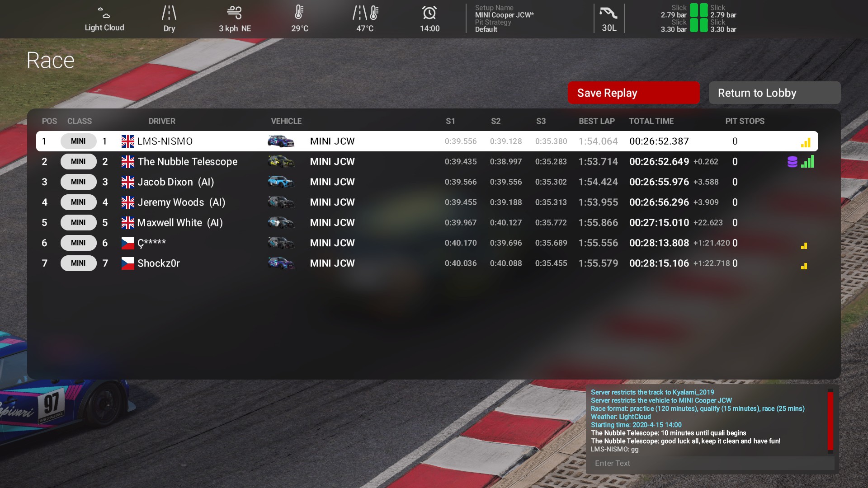Viewport: 868px width, 488px height.
Task: Click best lap time 1:53.714
Action: (598, 162)
